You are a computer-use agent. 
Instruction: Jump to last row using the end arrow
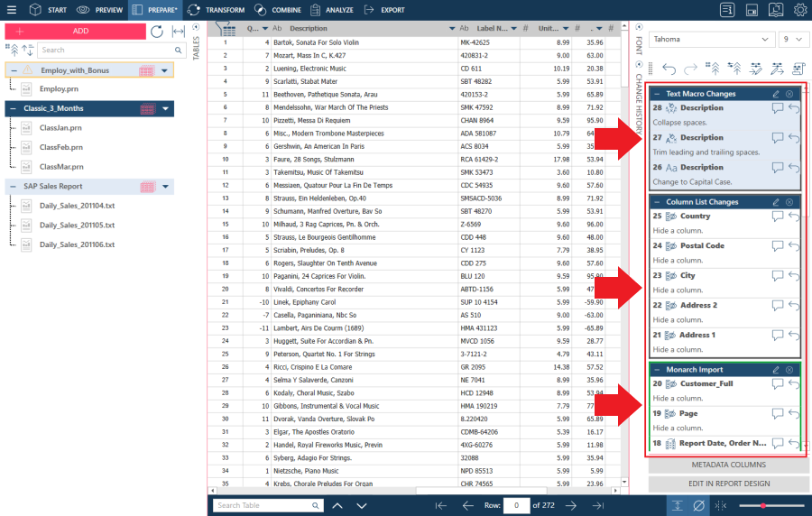coord(597,505)
